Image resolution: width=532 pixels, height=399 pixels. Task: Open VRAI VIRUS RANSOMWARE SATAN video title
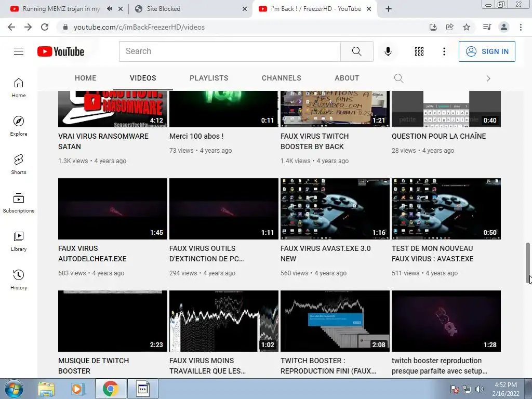[103, 141]
